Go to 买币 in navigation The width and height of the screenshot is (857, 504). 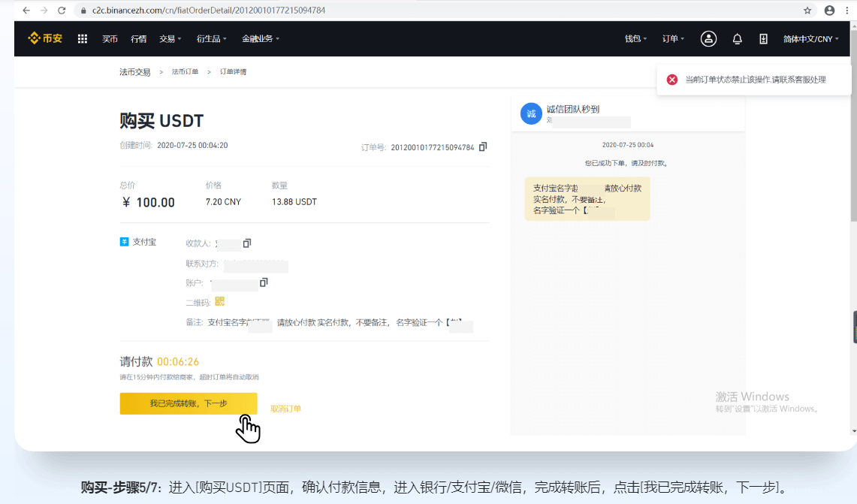pyautogui.click(x=110, y=39)
